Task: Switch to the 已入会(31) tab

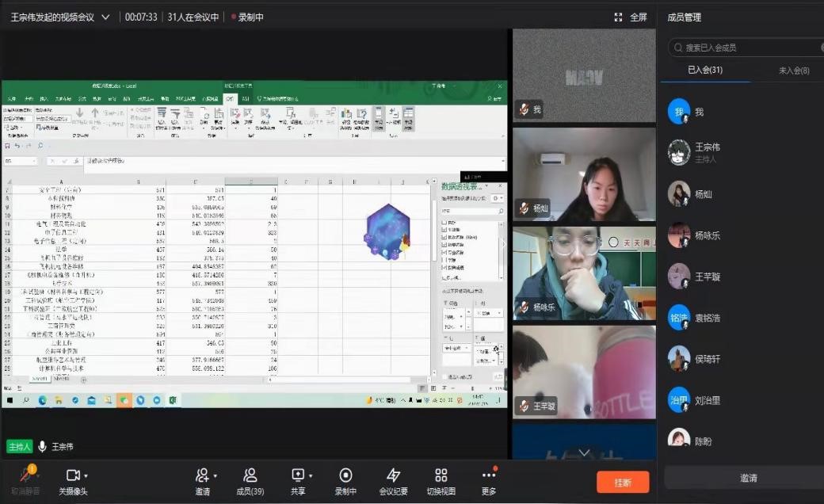Action: 704,71
